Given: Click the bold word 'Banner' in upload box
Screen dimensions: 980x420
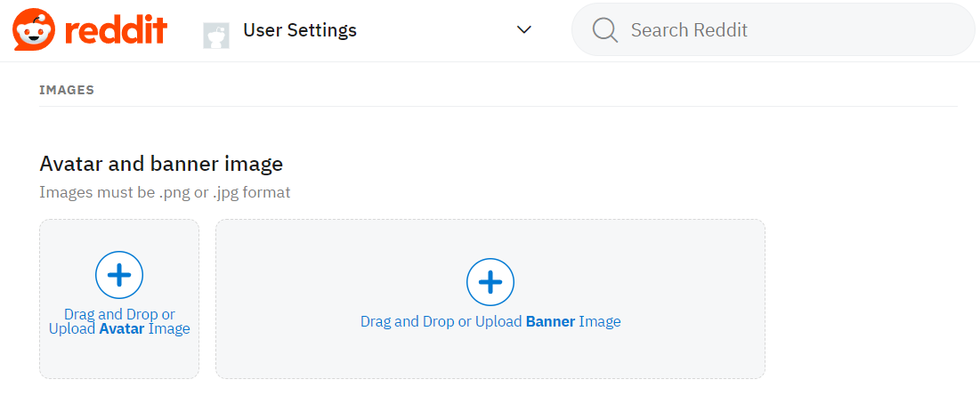Looking at the screenshot, I should point(550,322).
